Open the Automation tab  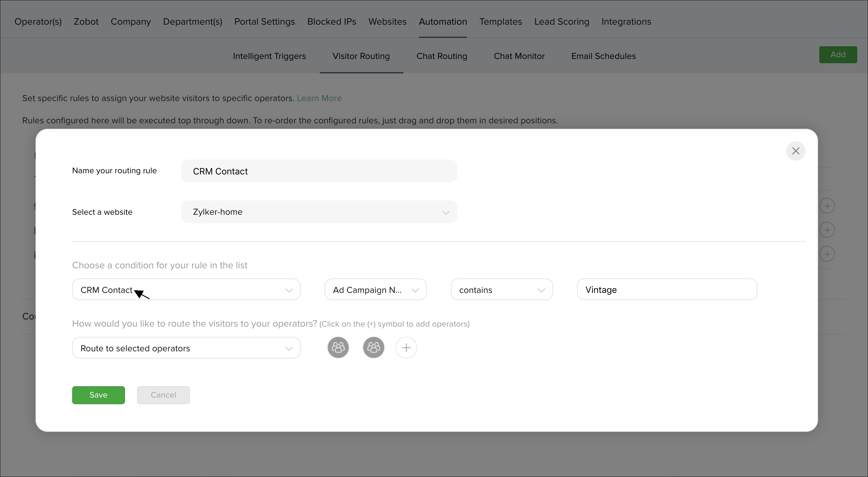tap(443, 22)
